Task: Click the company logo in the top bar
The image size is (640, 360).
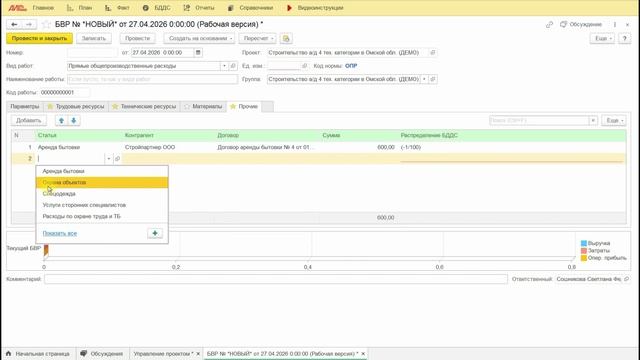Action: tap(17, 8)
